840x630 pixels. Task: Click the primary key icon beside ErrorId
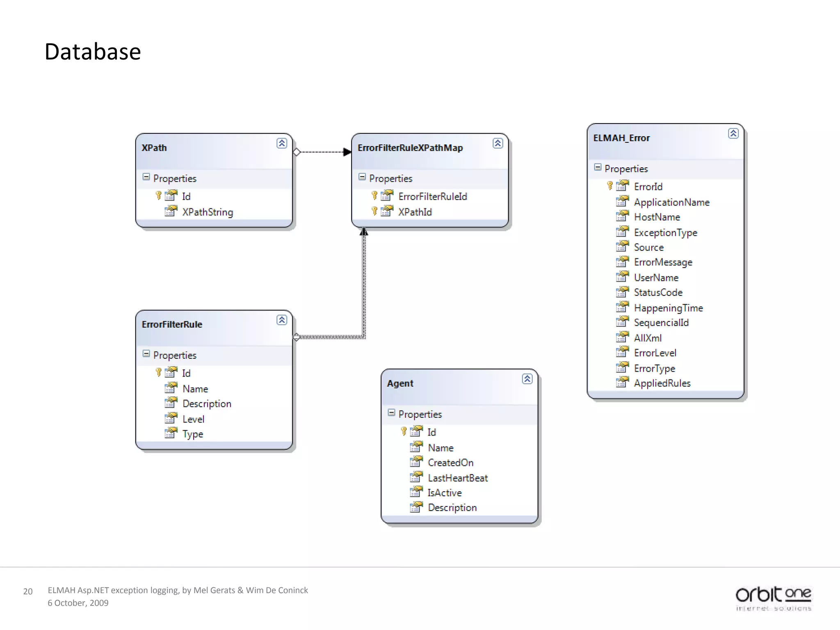pos(610,186)
